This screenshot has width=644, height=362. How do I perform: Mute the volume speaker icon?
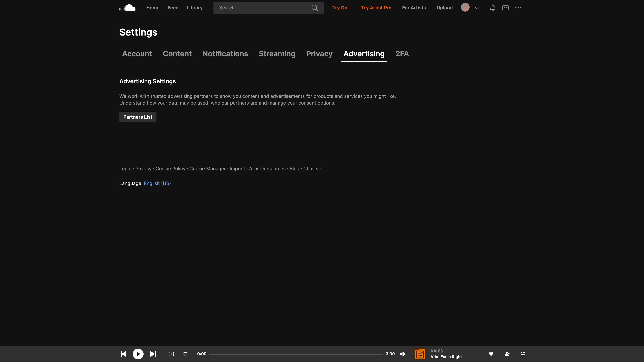pyautogui.click(x=402, y=354)
